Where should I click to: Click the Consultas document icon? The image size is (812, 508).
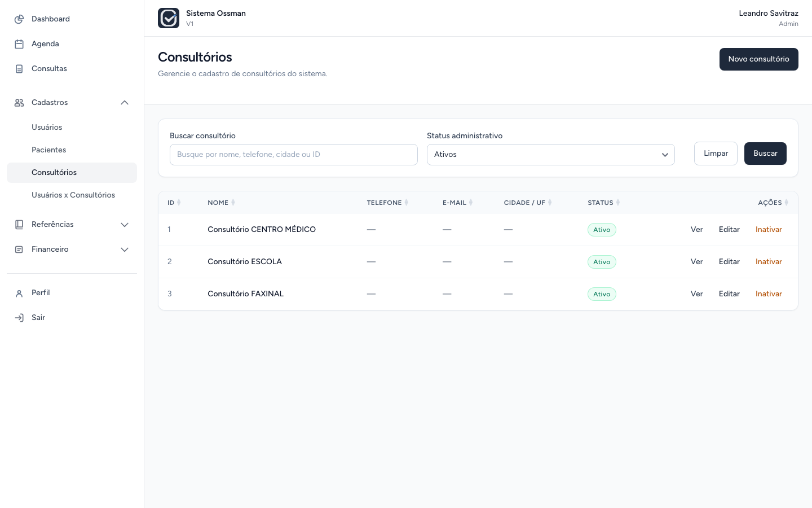(19, 69)
